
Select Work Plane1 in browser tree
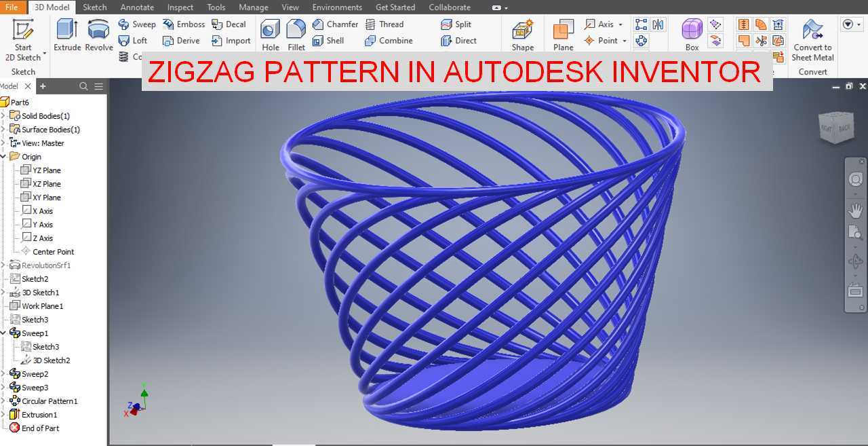pos(37,306)
